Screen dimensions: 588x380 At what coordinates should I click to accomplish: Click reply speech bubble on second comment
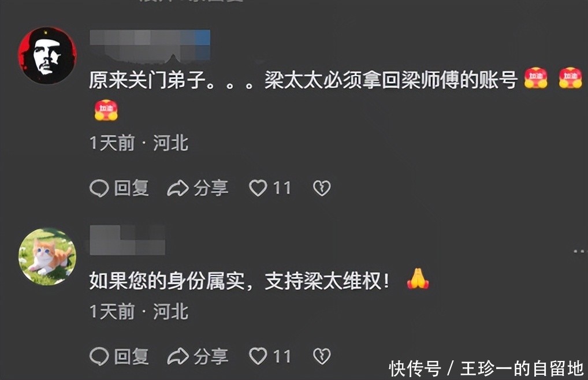point(99,356)
